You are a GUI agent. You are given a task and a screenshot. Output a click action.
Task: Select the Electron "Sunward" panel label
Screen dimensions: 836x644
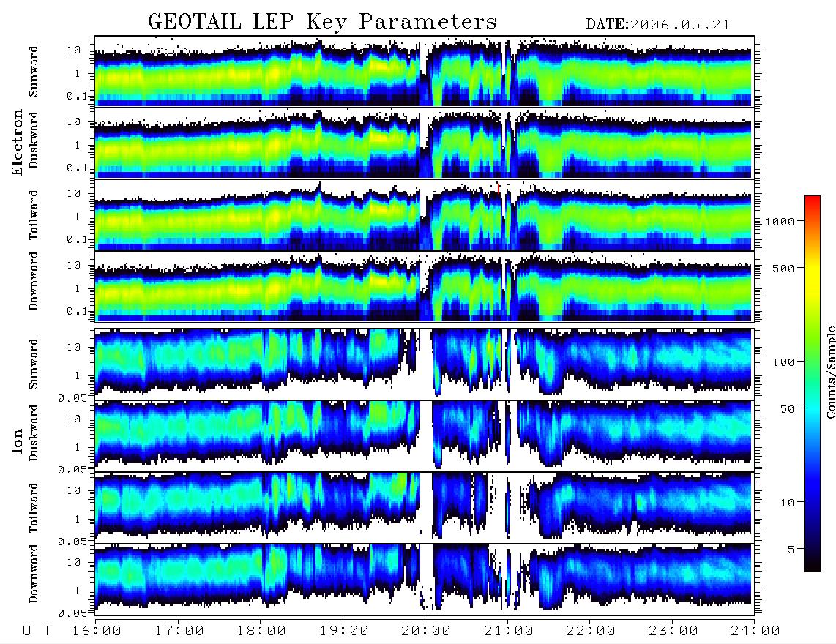point(34,72)
